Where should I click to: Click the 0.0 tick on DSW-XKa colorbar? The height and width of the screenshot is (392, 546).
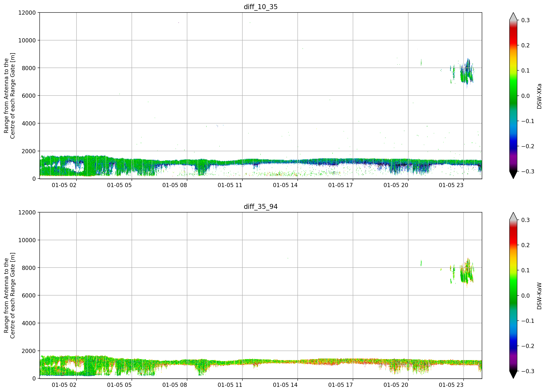(x=526, y=96)
